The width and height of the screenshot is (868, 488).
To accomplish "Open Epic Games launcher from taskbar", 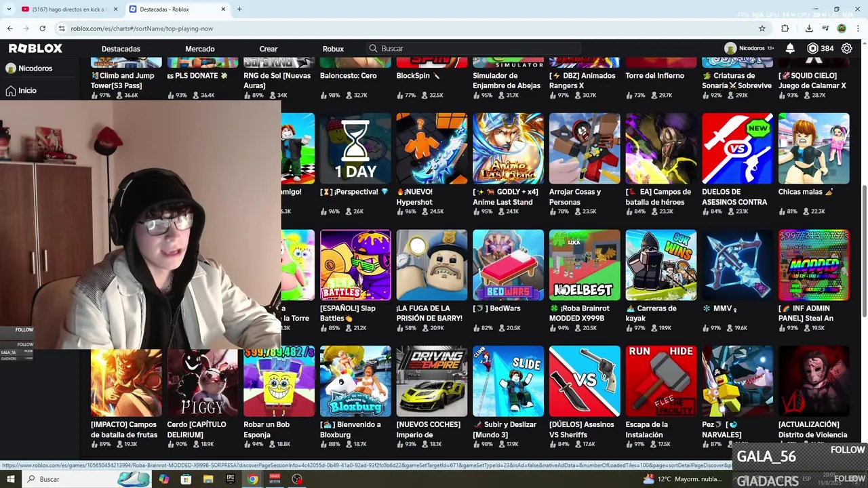I will 231,479.
